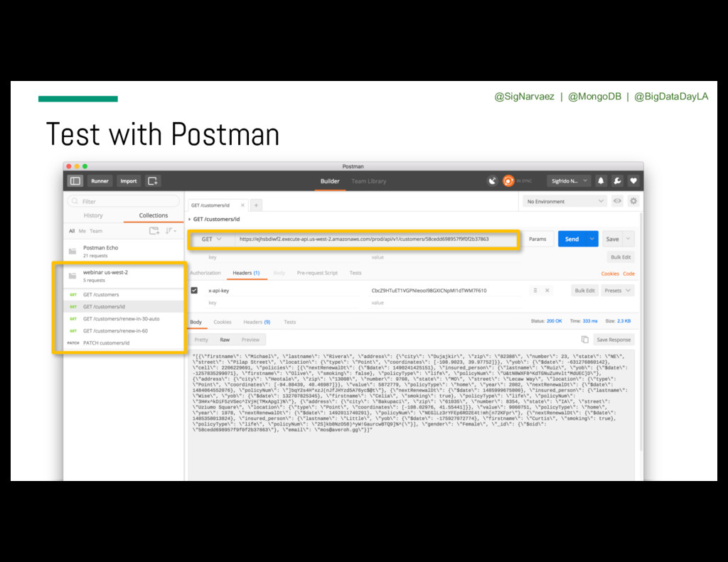Screen dimensions: 728x562
Task: Click the environment quick look eye icon
Action: [617, 201]
